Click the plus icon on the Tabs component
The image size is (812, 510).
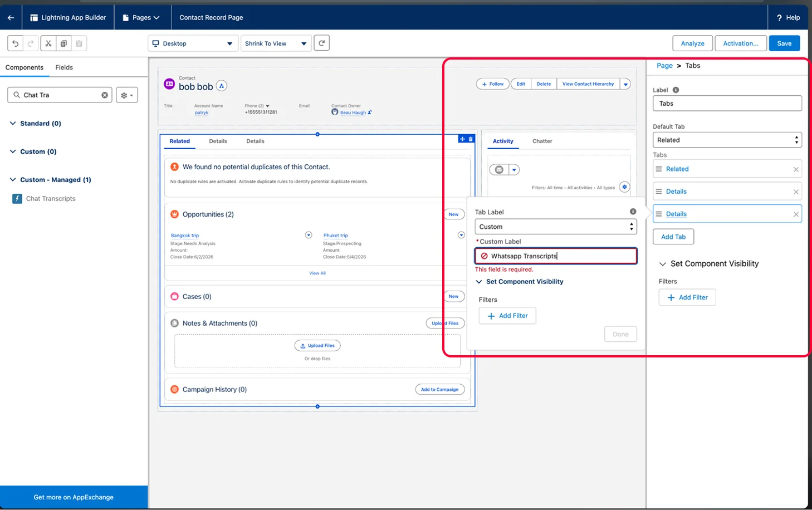point(462,139)
